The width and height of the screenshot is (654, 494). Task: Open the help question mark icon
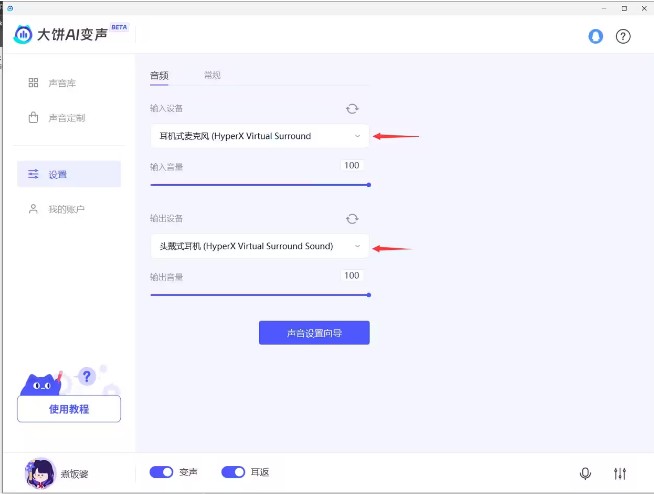click(x=623, y=36)
